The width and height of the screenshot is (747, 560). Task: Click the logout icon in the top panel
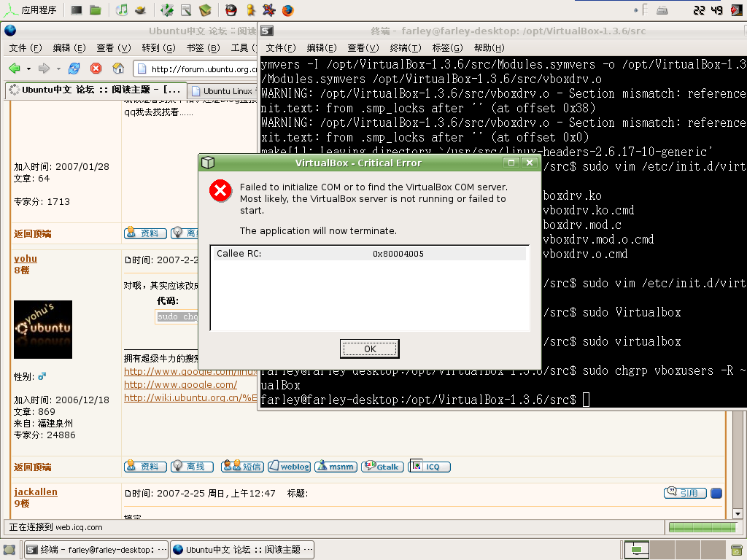[x=737, y=10]
